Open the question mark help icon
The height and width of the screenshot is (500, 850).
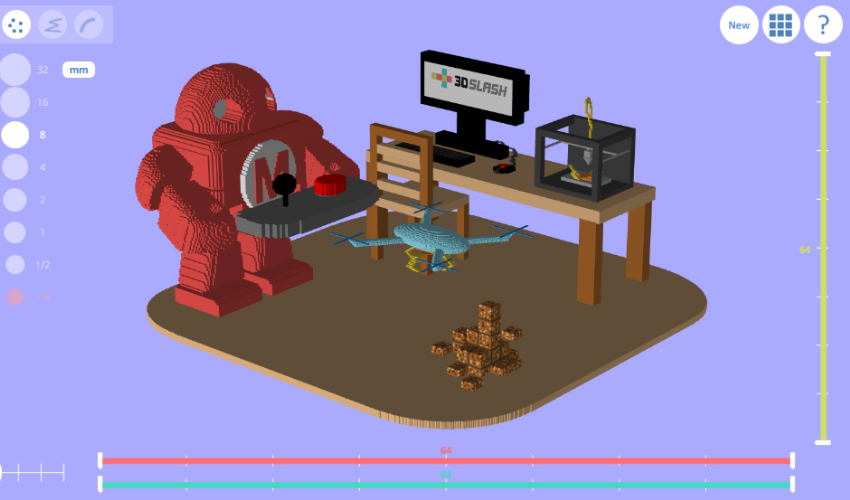pyautogui.click(x=823, y=25)
